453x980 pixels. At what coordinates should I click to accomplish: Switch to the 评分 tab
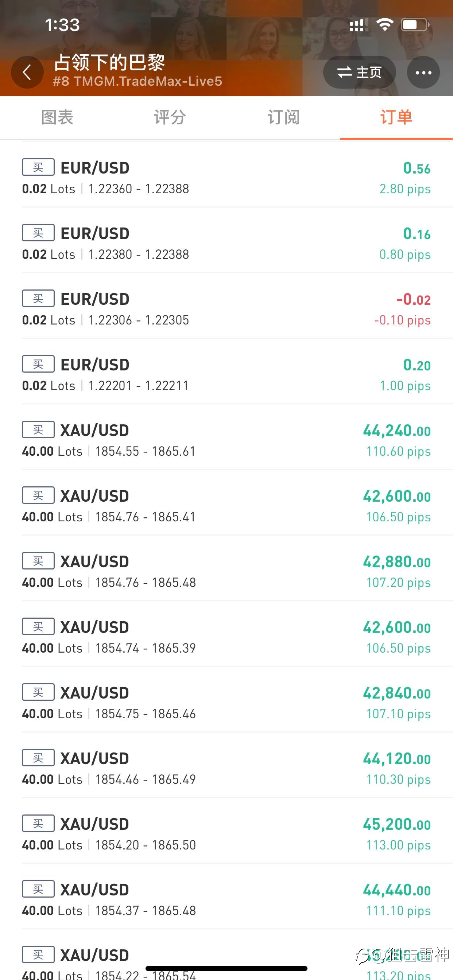(x=170, y=117)
